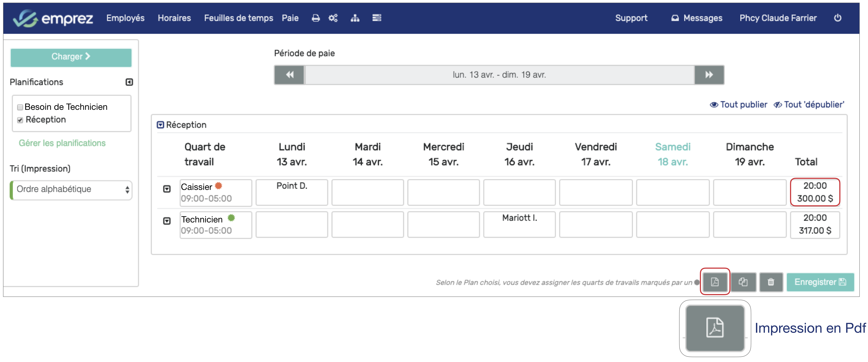Screen dimensions: 868x362
Task: Expand the Caissier shift row menu
Action: click(167, 189)
